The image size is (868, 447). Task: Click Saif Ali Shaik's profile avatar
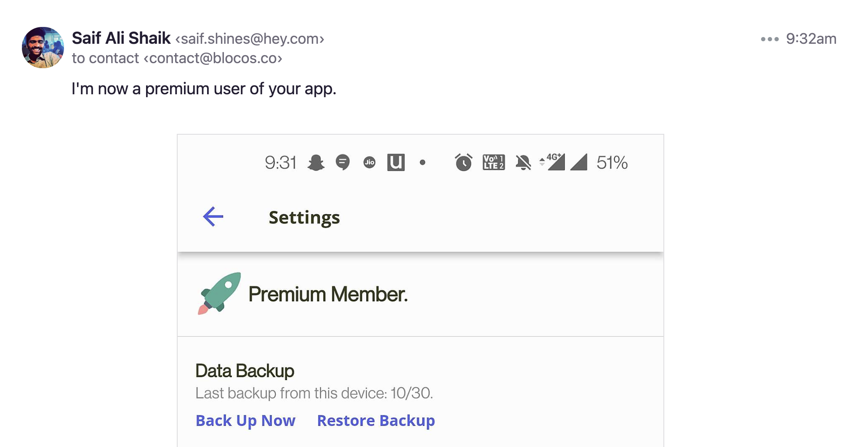[x=43, y=48]
